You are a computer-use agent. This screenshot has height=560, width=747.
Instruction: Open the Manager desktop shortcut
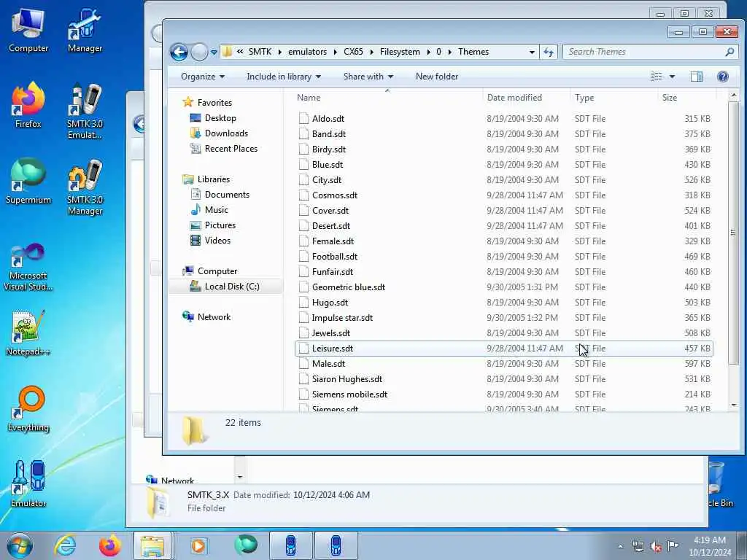pyautogui.click(x=85, y=30)
